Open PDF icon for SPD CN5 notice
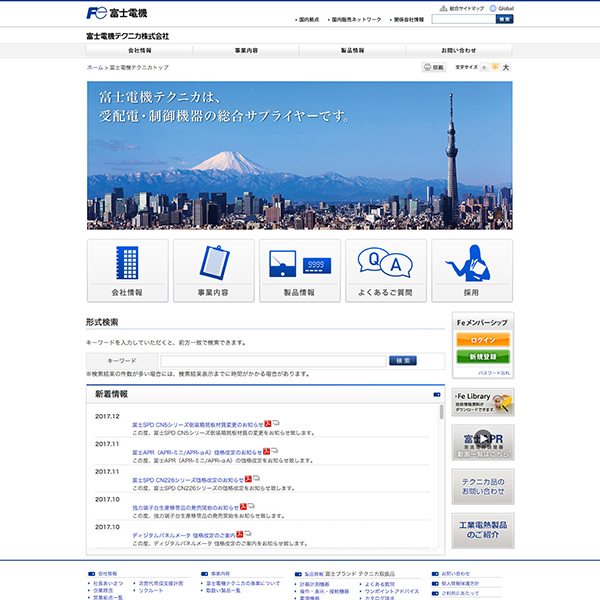 tap(267, 424)
